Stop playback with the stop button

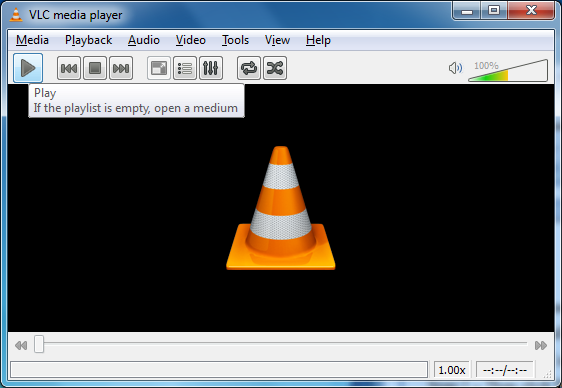coord(95,68)
